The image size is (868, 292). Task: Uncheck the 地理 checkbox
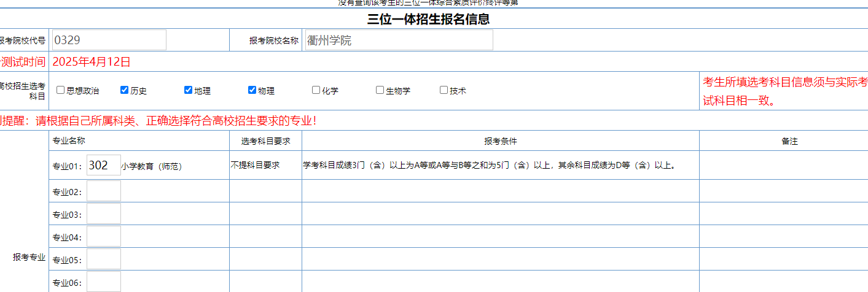(x=189, y=90)
